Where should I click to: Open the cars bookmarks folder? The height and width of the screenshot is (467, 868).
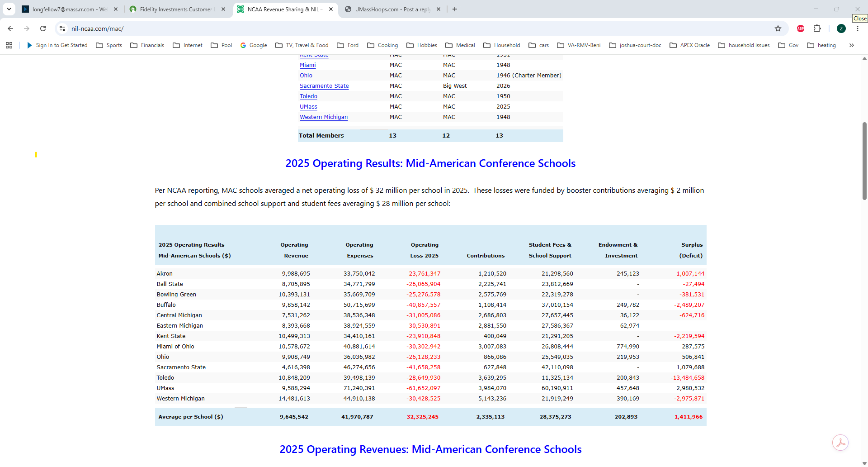point(539,45)
